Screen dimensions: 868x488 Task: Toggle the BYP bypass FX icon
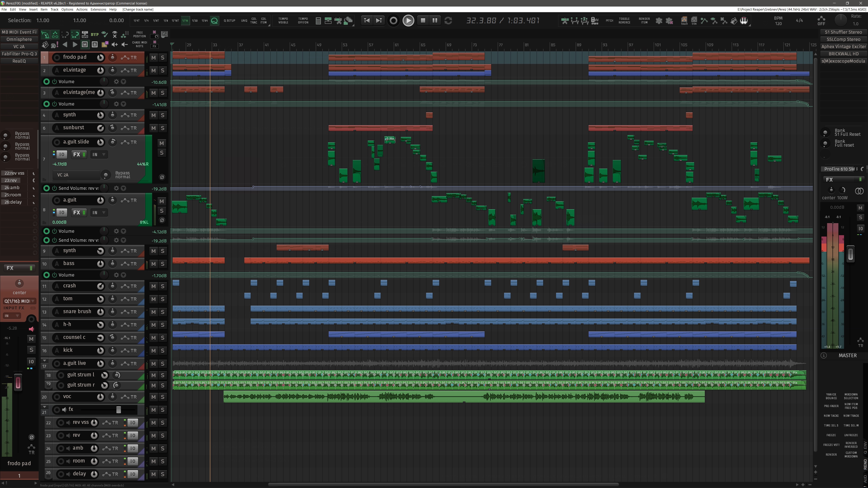coord(95,34)
